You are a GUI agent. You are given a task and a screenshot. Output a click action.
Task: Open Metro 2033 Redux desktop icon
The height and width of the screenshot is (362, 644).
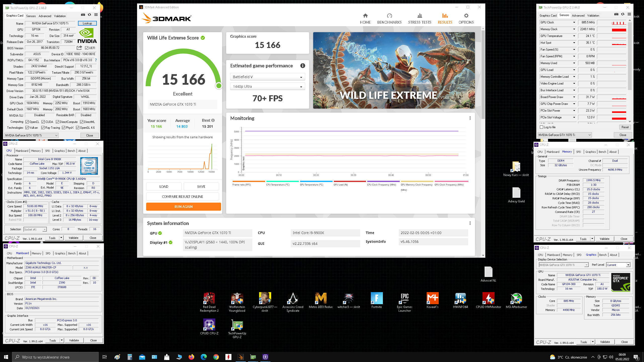tap(321, 301)
